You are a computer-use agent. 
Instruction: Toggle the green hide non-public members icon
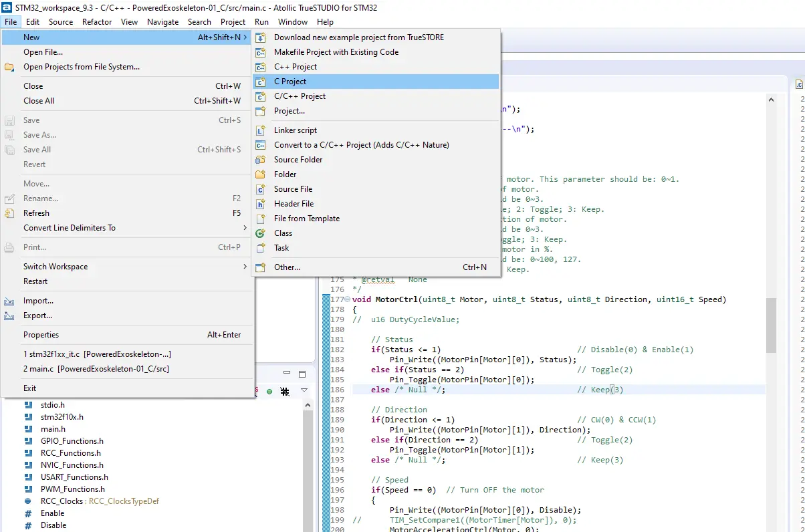coord(269,391)
